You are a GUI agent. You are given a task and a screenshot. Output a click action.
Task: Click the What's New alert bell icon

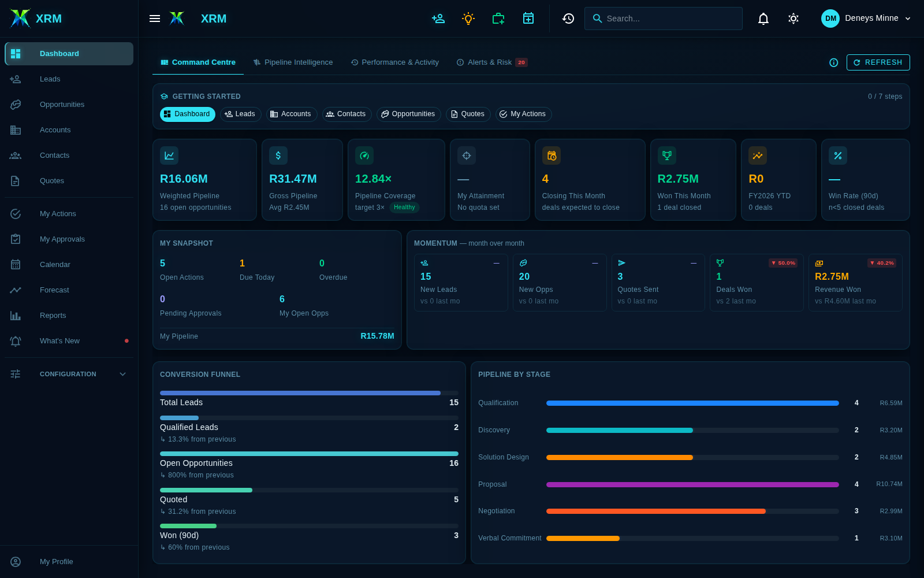16,341
